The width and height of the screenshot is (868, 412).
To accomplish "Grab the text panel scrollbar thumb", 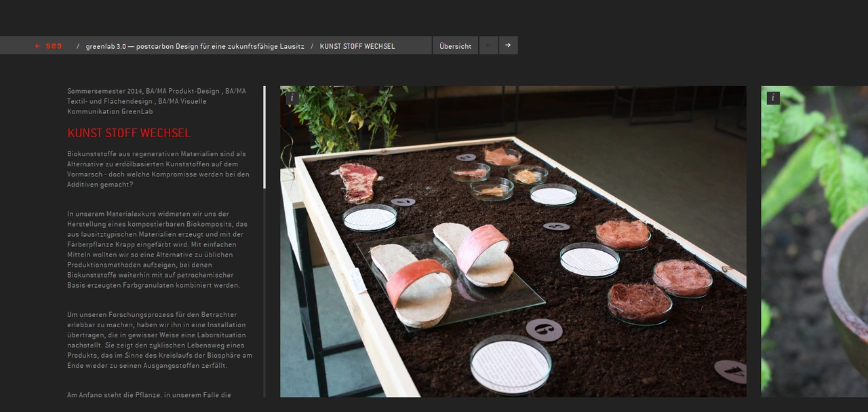I will 264,136.
